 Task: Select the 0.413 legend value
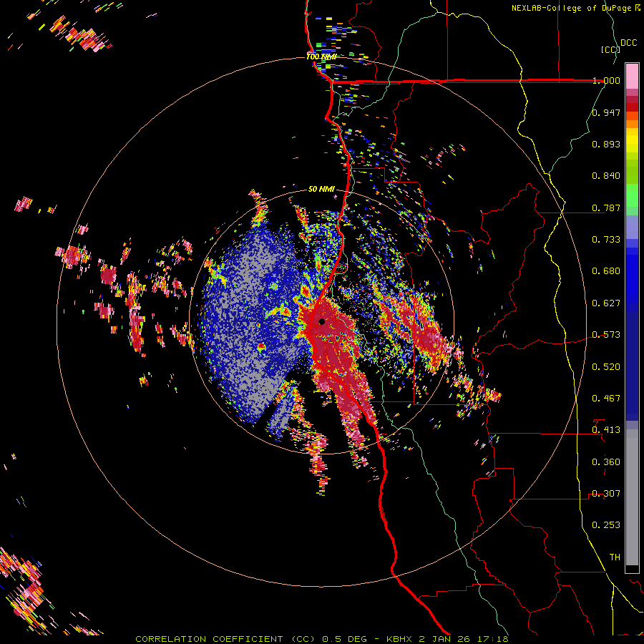(x=606, y=430)
